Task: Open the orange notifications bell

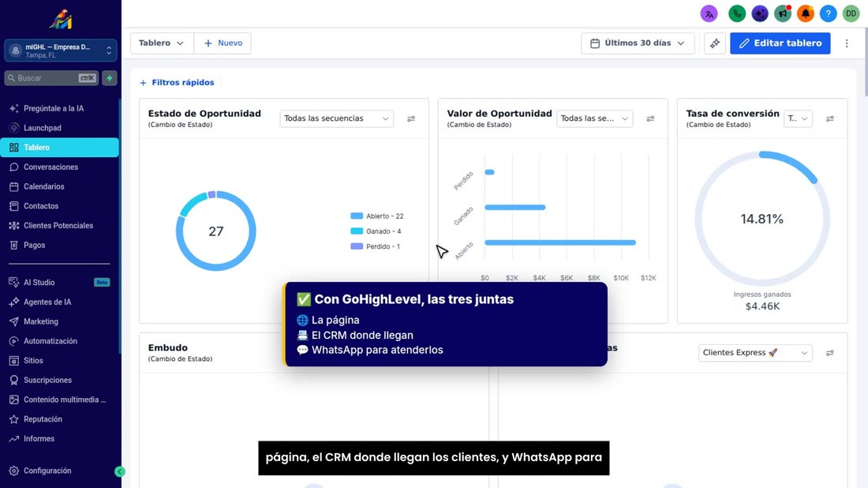Action: (805, 14)
